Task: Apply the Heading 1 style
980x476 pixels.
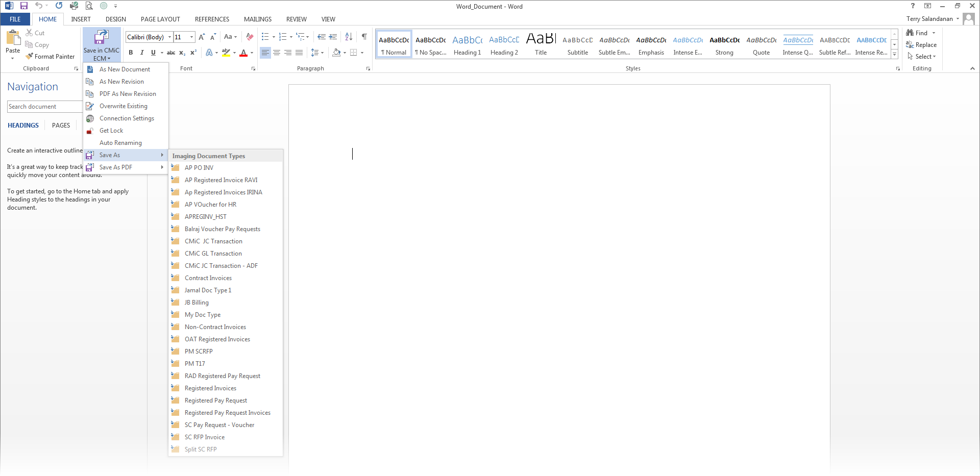Action: [x=467, y=44]
